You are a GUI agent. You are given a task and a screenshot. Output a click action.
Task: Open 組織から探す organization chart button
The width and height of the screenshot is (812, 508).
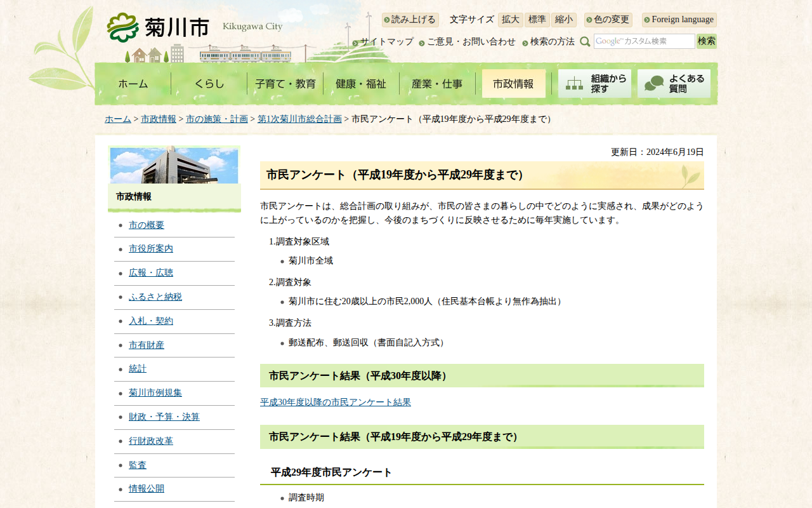point(594,83)
